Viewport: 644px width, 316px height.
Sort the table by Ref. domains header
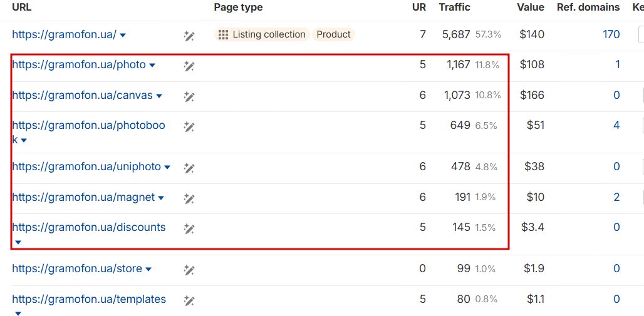point(588,8)
